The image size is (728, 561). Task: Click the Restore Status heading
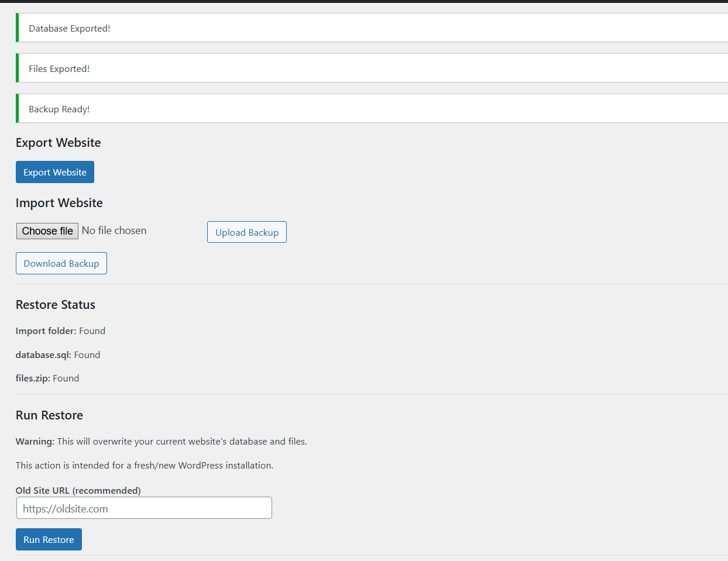coord(55,305)
